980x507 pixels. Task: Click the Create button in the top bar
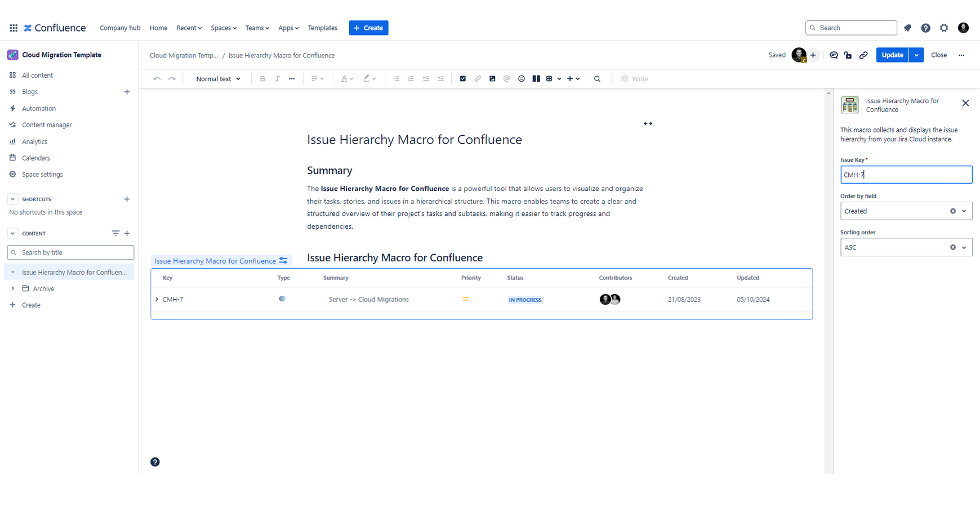pos(369,28)
